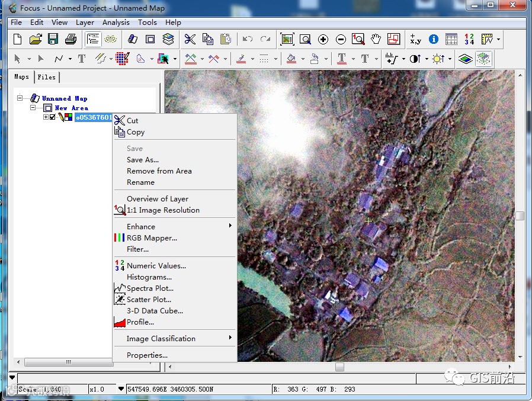
Task: Click the Zoom Out minus icon
Action: coord(341,39)
